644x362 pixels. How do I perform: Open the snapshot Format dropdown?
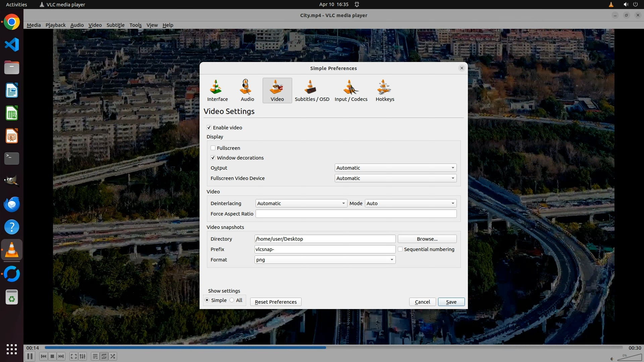tap(325, 259)
